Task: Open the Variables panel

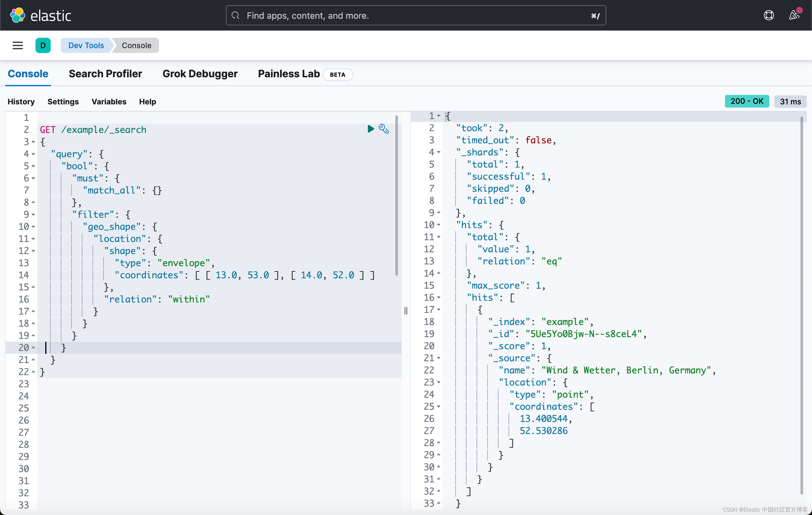Action: coord(109,102)
